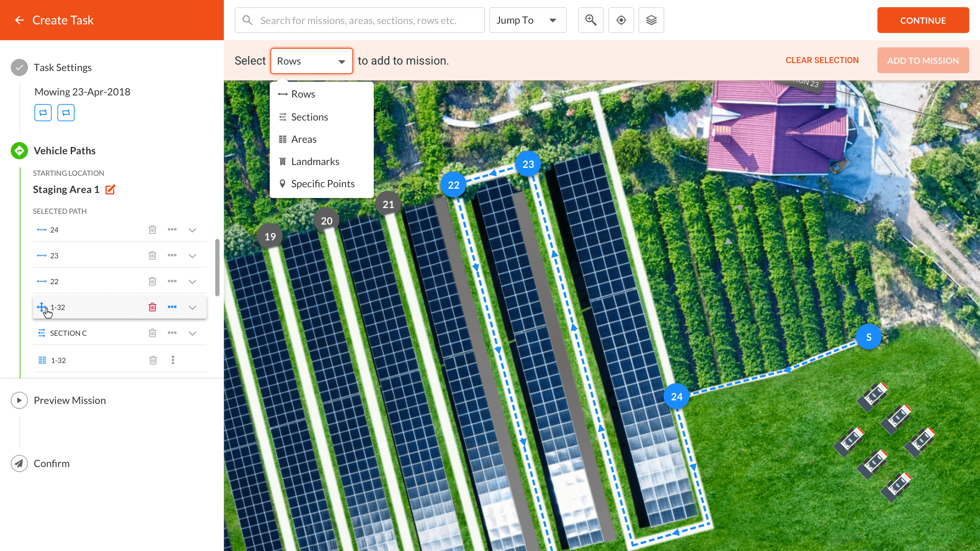Screen dimensions: 980x551
Task: Click the search missions input field
Action: coord(359,20)
